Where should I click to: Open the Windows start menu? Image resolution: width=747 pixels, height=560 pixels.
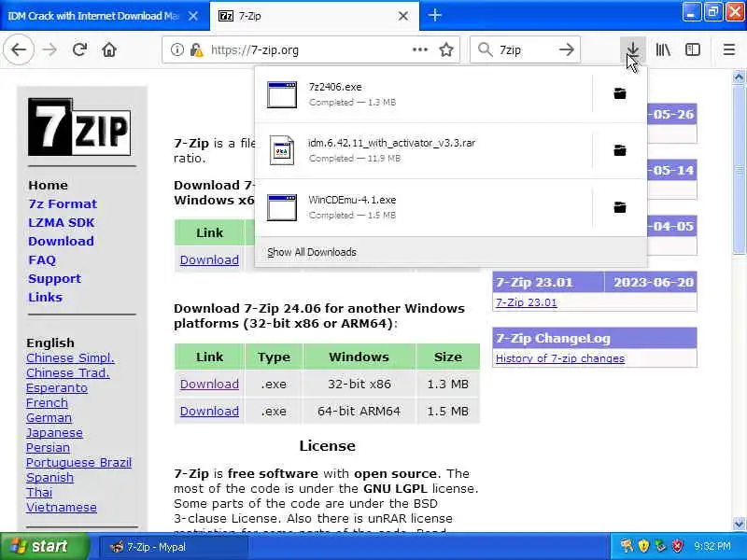(x=44, y=546)
